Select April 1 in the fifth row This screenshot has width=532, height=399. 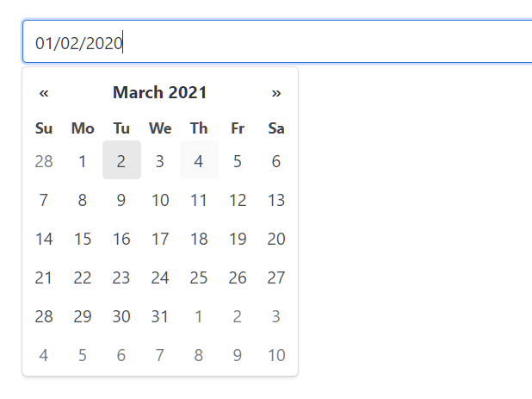pyautogui.click(x=199, y=316)
